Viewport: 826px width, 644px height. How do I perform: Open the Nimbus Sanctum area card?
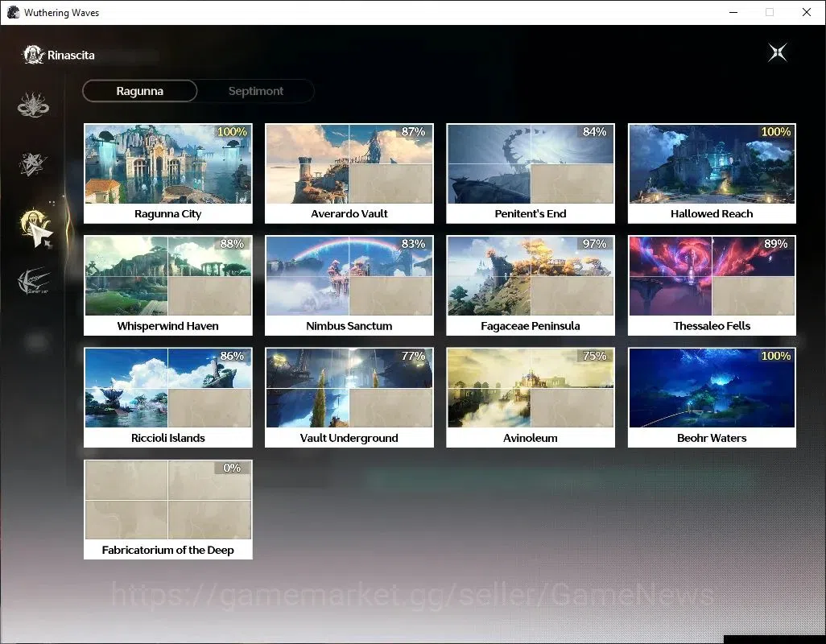point(349,286)
